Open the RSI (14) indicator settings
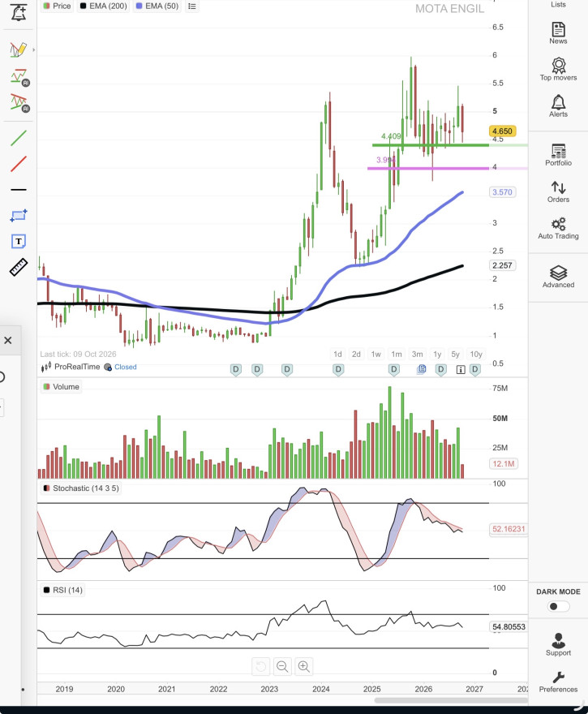 62,590
